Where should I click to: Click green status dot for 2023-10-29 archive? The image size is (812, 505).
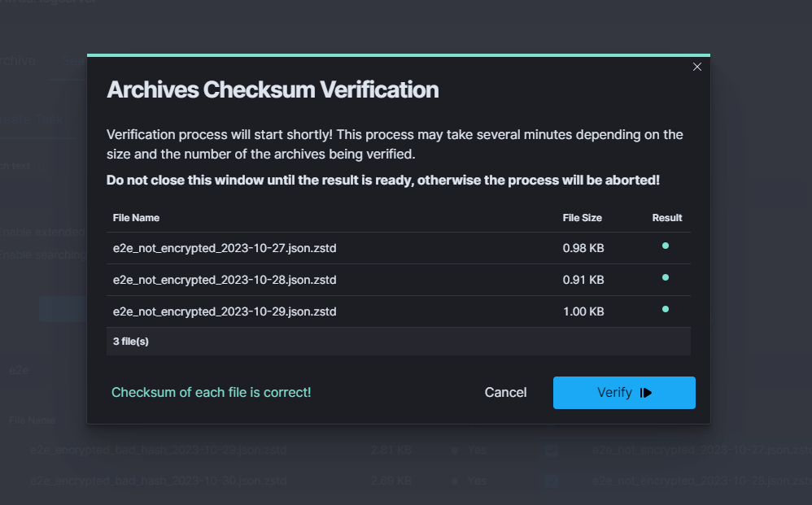click(x=666, y=309)
